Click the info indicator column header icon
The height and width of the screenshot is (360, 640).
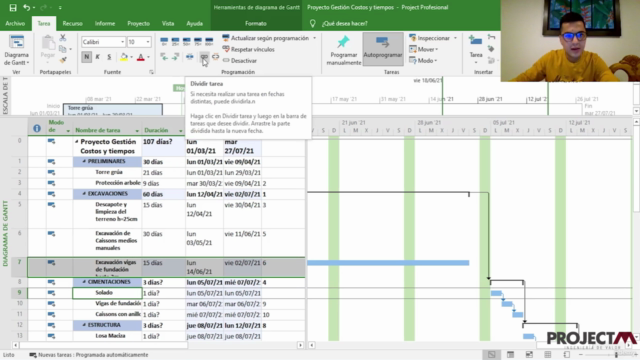point(37,128)
